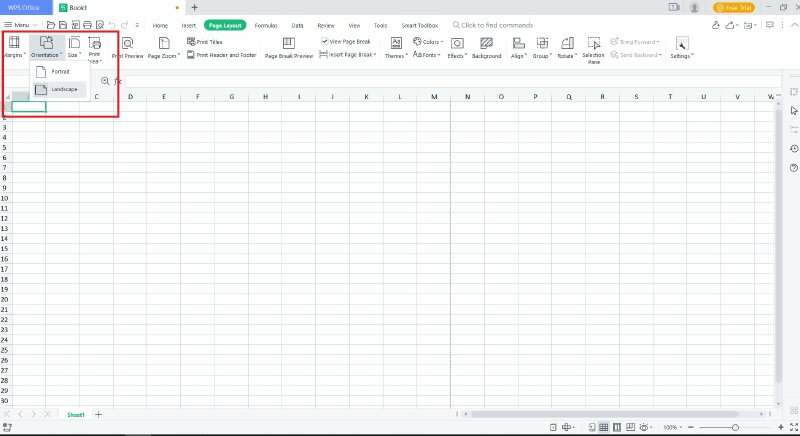Switch to the Home tab
This screenshot has height=436, width=800.
(160, 25)
